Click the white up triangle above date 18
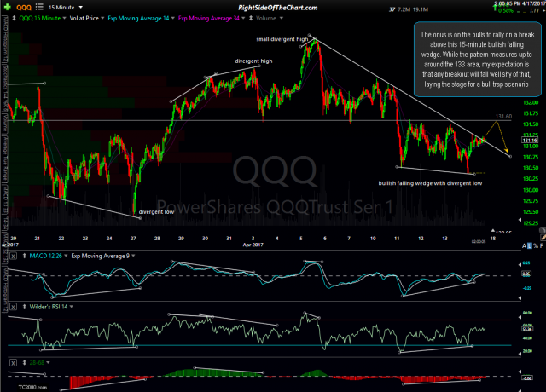546x392 pixels. [493, 231]
